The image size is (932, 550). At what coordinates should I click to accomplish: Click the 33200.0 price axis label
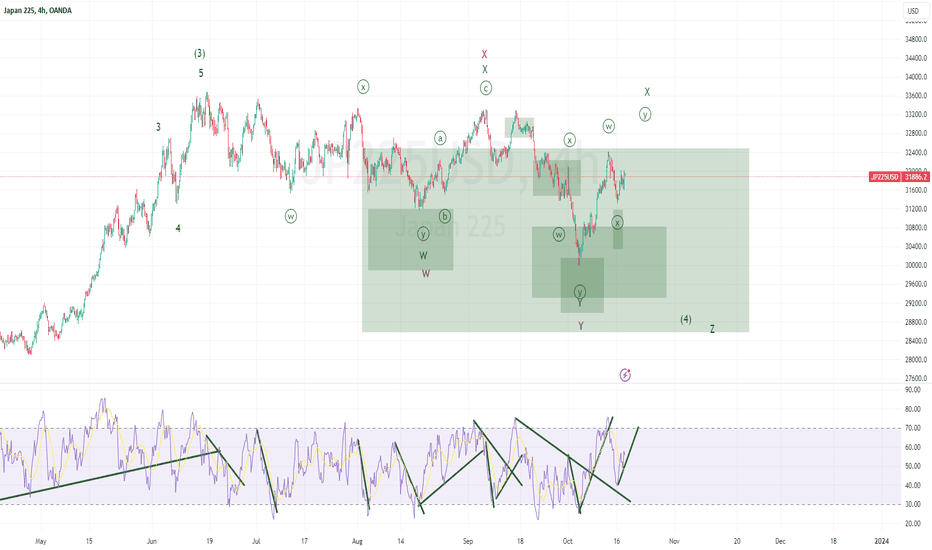[x=916, y=114]
